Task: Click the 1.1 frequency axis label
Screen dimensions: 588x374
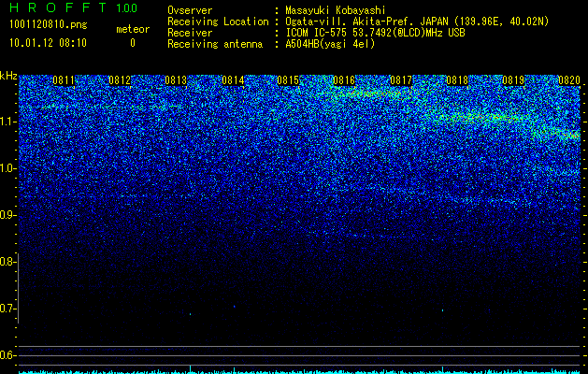Action: click(x=7, y=122)
